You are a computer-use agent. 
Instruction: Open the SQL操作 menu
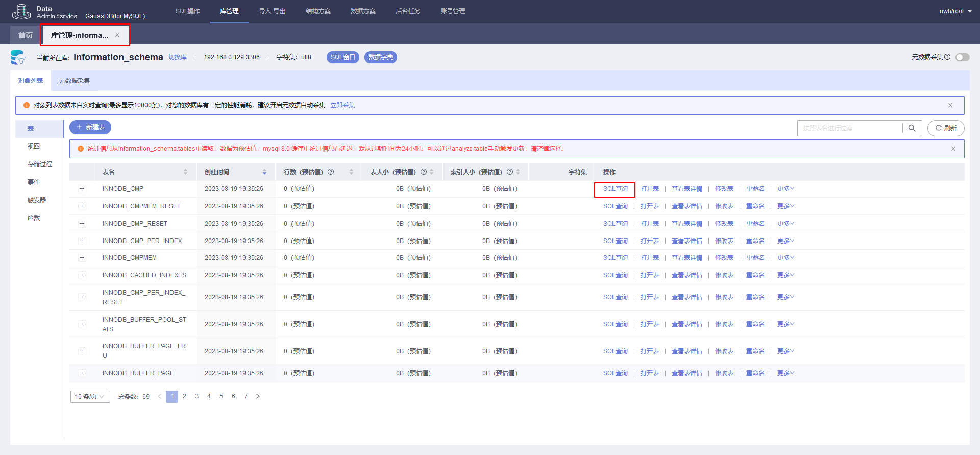(x=188, y=11)
